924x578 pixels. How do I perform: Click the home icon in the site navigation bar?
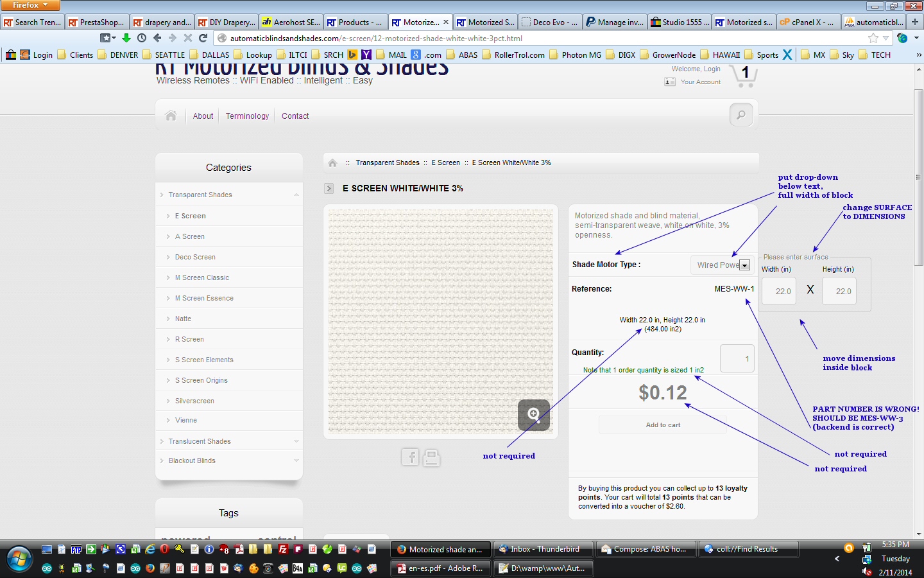pyautogui.click(x=171, y=116)
